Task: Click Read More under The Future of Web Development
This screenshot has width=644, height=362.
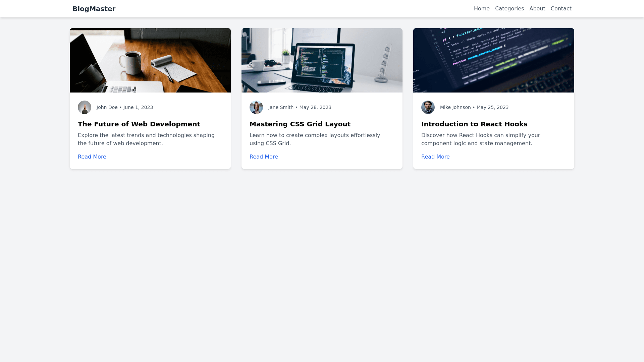Action: point(92,157)
